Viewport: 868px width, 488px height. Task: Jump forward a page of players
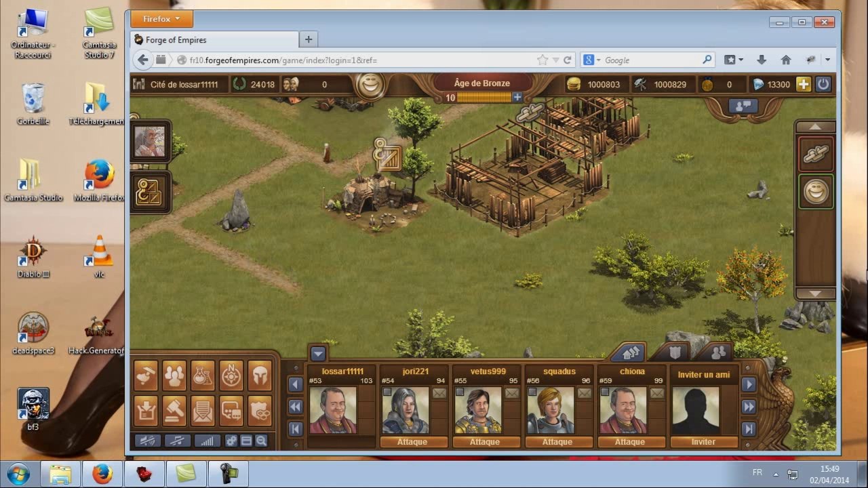point(749,407)
